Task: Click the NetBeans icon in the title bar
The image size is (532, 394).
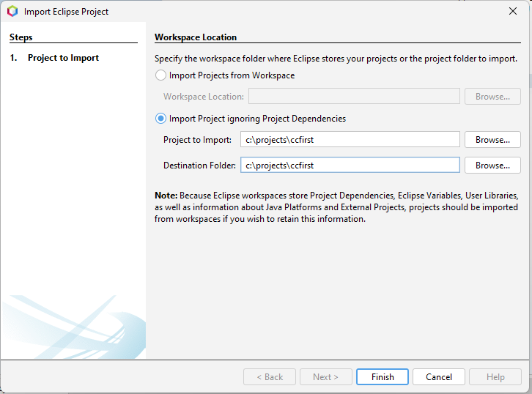Action: pos(12,12)
